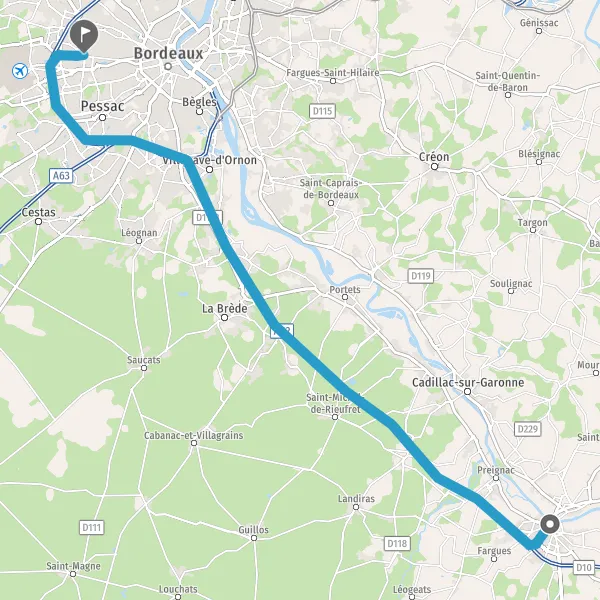Click the La Brède town label

pyautogui.click(x=225, y=308)
